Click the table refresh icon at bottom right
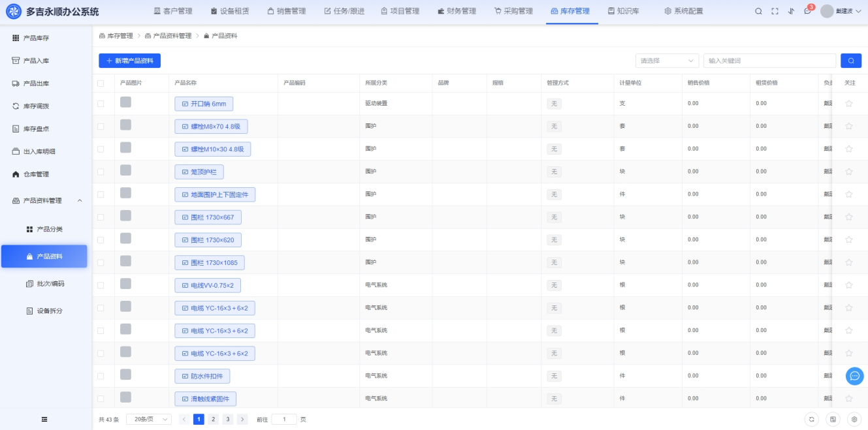Viewport: 868px width, 430px height. click(811, 420)
